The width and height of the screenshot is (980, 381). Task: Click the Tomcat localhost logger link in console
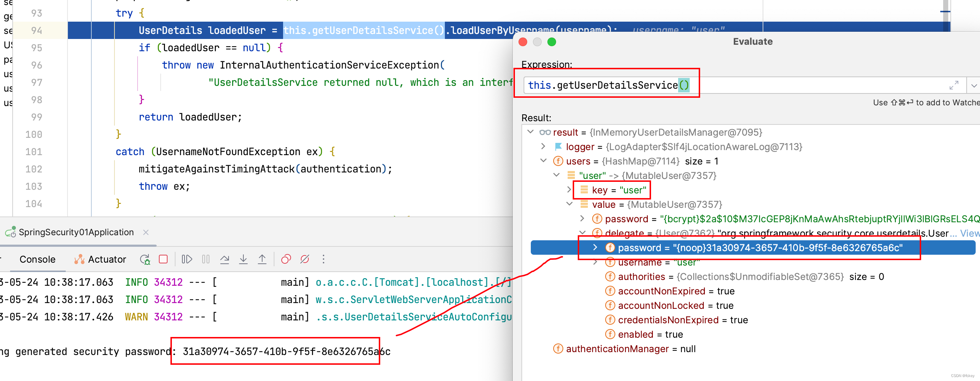414,282
